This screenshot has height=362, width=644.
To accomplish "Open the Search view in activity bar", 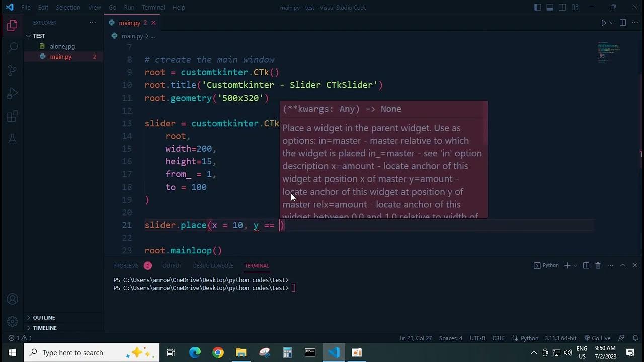I will pyautogui.click(x=12, y=48).
